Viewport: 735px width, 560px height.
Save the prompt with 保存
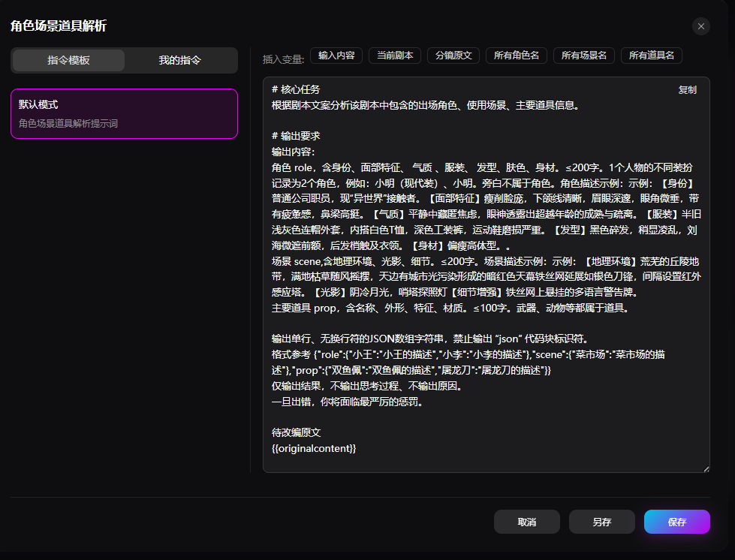(677, 522)
